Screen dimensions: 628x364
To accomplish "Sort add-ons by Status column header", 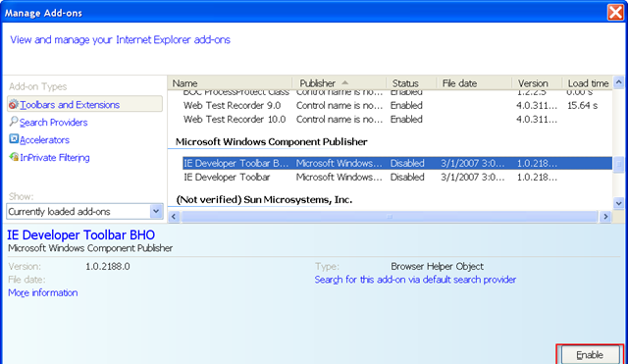I will pyautogui.click(x=410, y=83).
